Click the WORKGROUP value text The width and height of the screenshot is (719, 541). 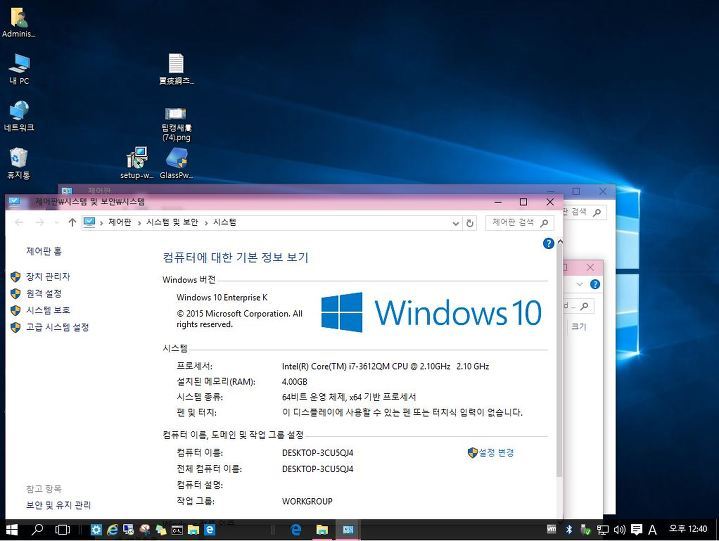(307, 502)
